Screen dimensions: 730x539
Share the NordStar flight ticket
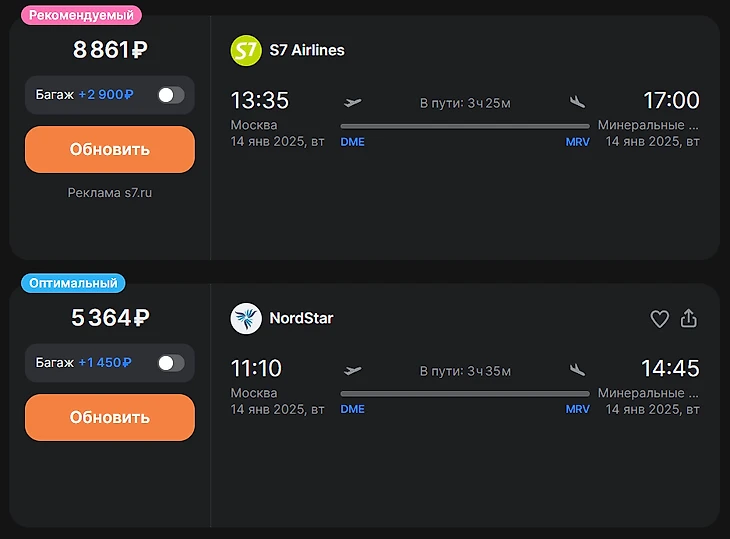pyautogui.click(x=688, y=319)
